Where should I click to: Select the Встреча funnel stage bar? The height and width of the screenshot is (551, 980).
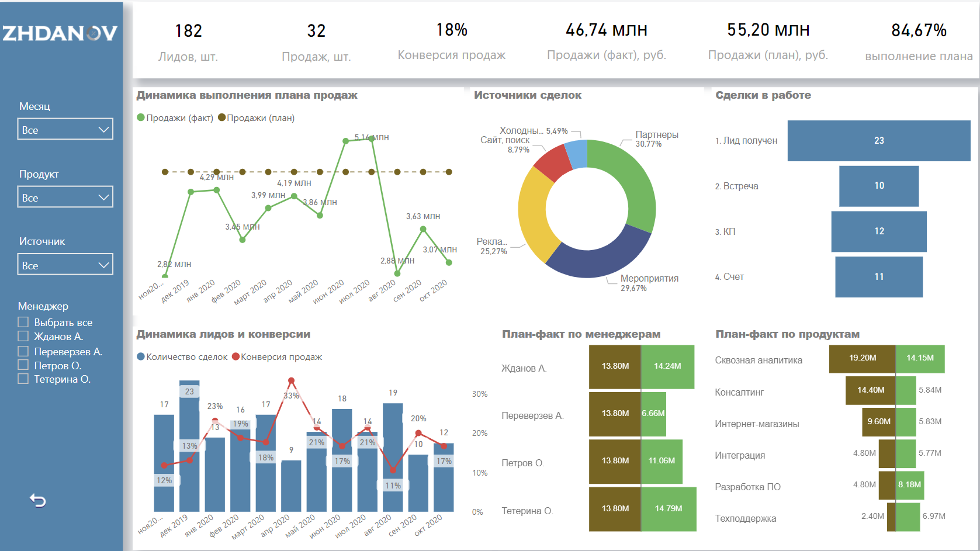coord(878,186)
